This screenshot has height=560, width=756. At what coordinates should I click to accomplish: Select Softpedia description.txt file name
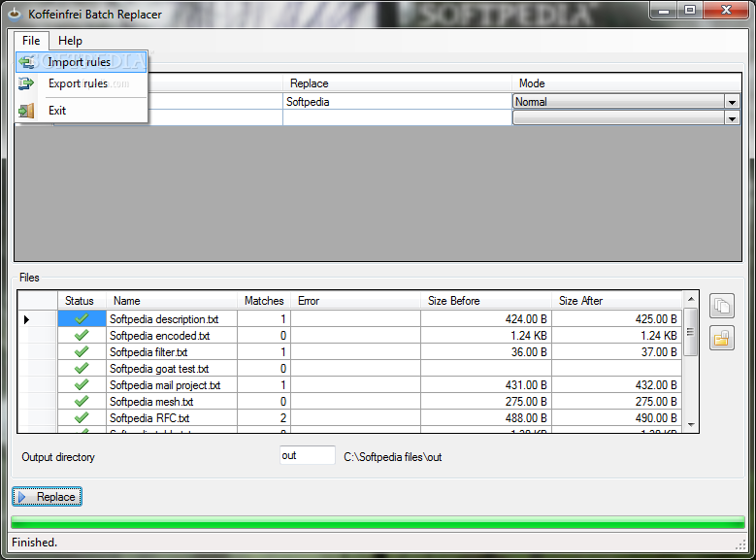coord(164,319)
